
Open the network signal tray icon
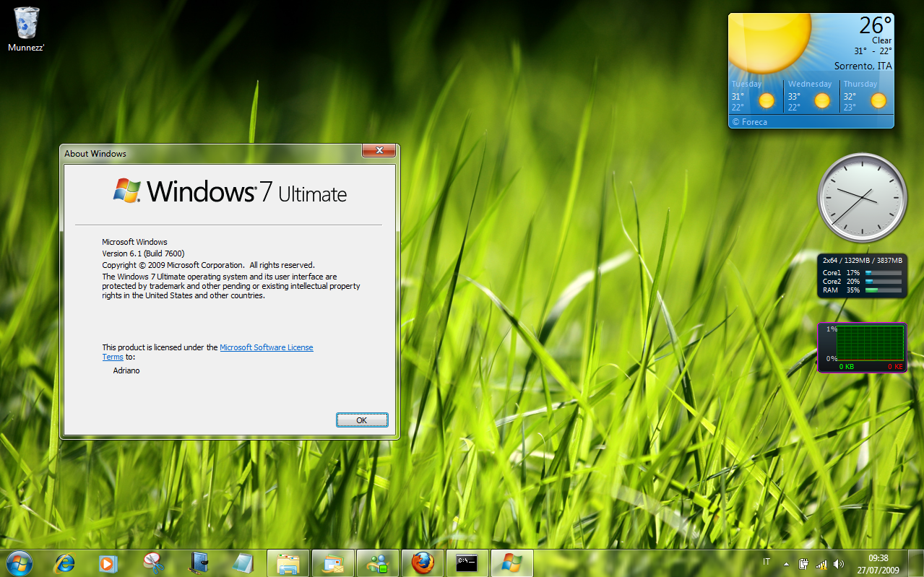pyautogui.click(x=821, y=564)
